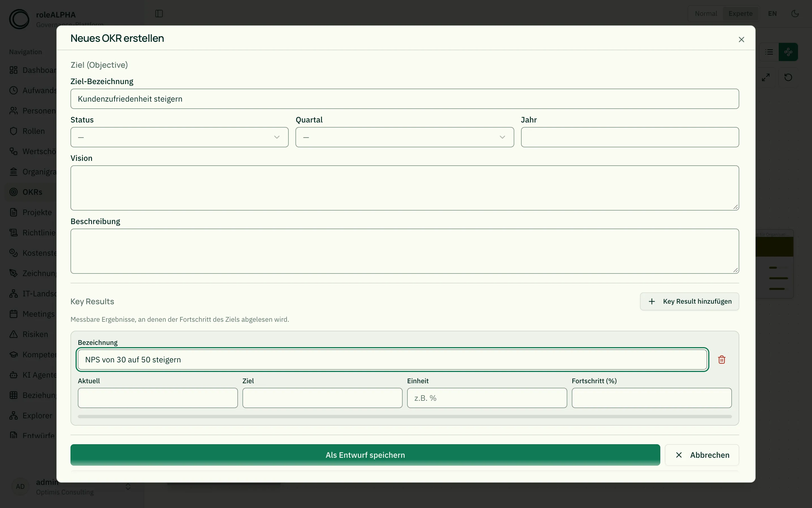
Task: Click the roleALPHA logo
Action: 19,19
